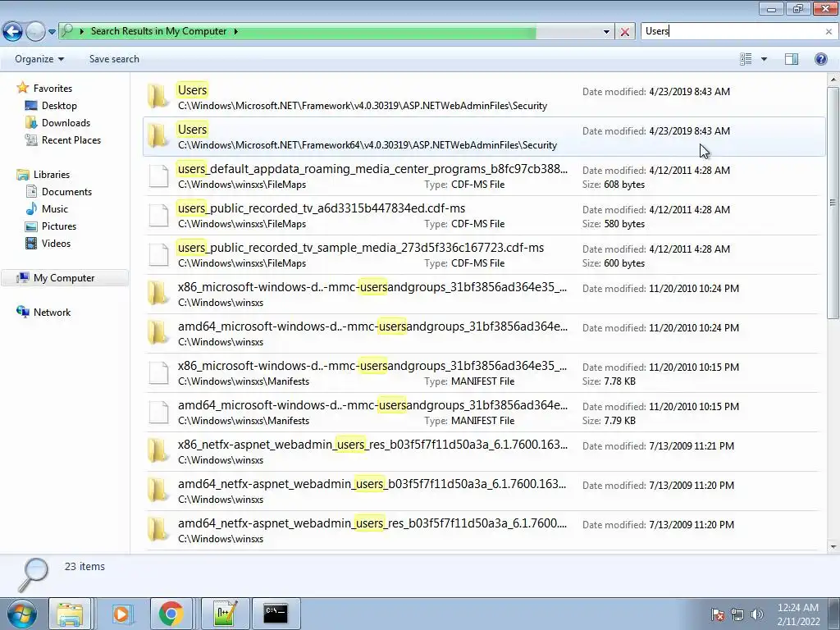
Task: Click Save search
Action: click(x=114, y=59)
